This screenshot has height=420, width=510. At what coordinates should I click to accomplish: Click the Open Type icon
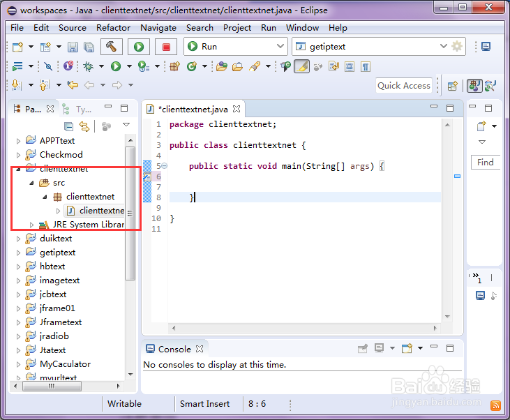[x=221, y=66]
